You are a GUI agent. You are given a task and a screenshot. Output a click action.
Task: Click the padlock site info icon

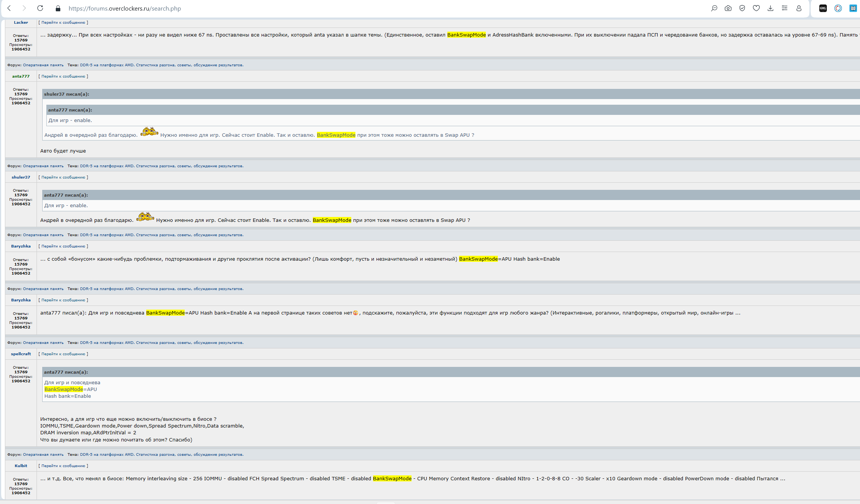(x=58, y=8)
